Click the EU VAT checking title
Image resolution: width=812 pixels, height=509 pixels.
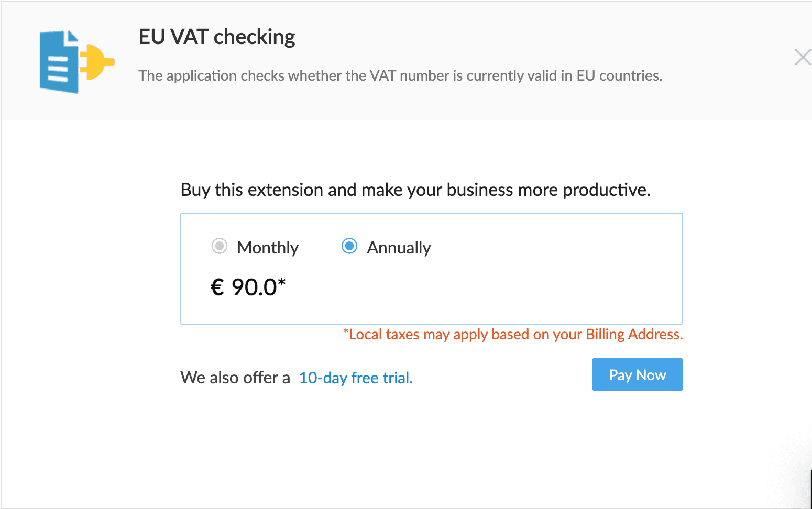(x=217, y=37)
